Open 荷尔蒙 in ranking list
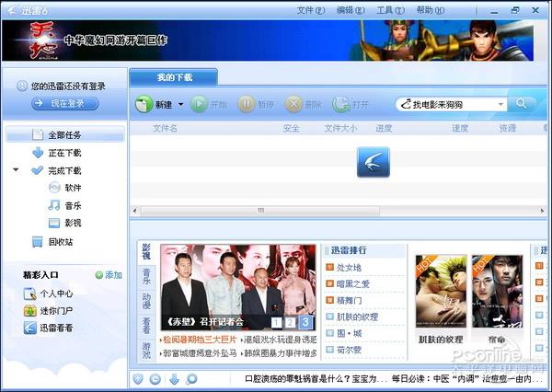Screen dimensions: 552x392 click(349, 350)
